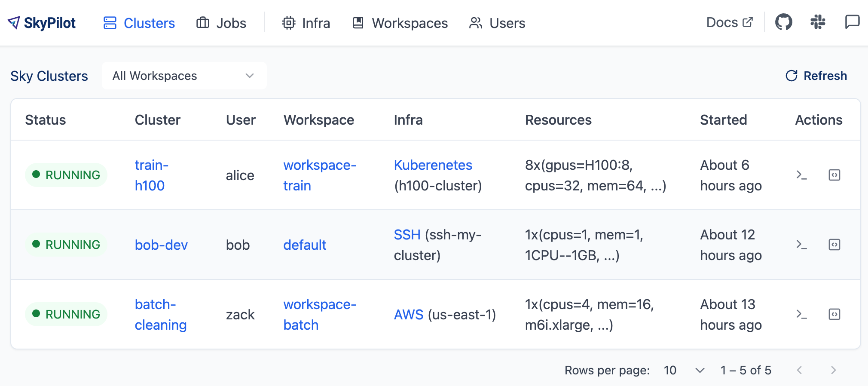Navigate to the Workspaces tab
The width and height of the screenshot is (868, 386).
tap(400, 23)
